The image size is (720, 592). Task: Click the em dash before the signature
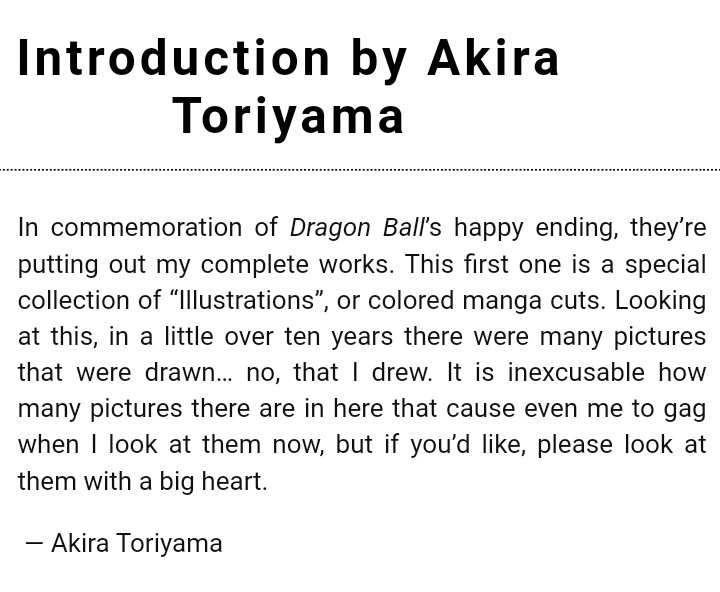pos(34,544)
